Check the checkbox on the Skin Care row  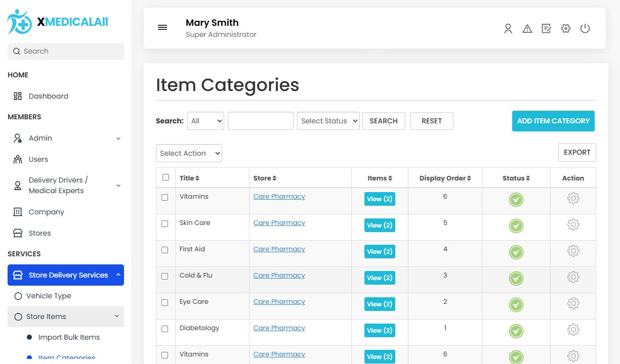coord(165,224)
